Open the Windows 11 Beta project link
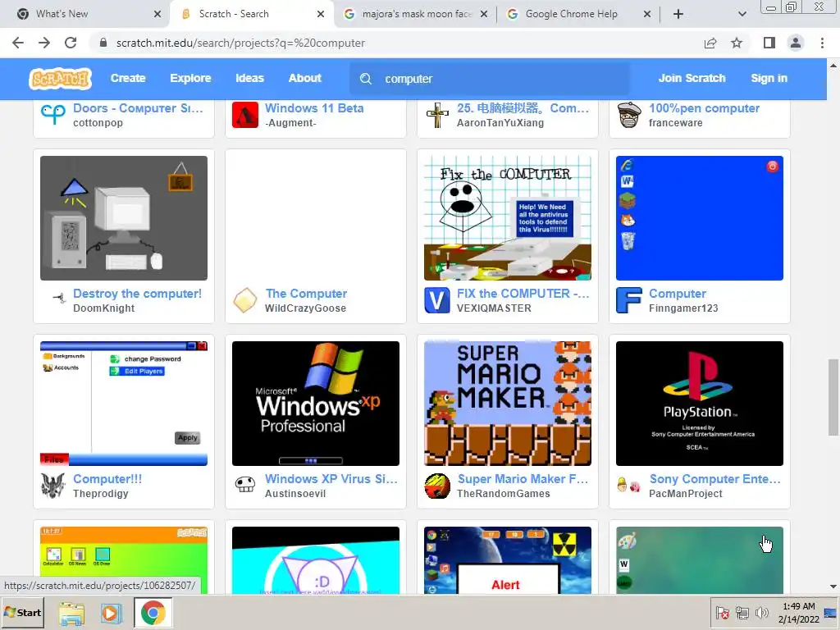Viewport: 840px width, 630px height. point(314,108)
